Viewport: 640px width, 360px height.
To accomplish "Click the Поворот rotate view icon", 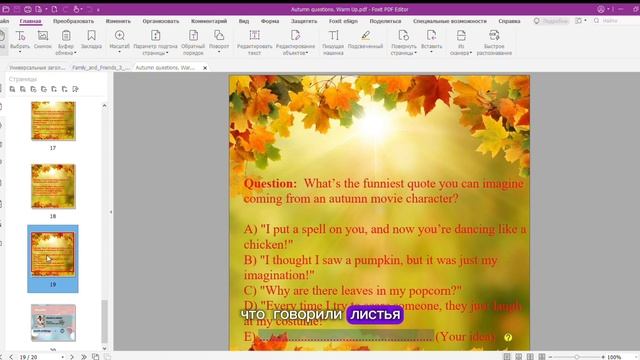I will click(219, 36).
